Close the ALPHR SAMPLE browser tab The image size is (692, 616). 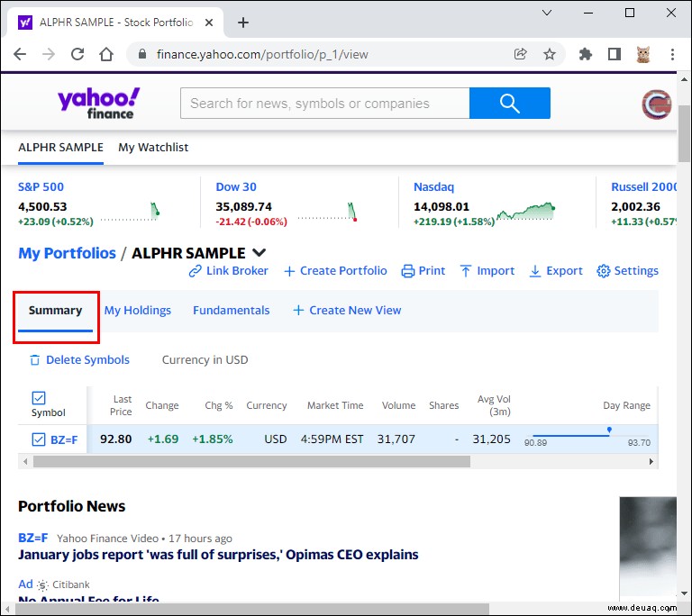coord(209,23)
